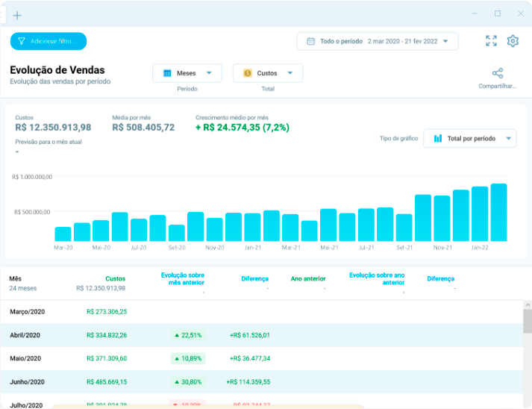
Task: Click the green up arrow beside 10,89%
Action: click(177, 358)
